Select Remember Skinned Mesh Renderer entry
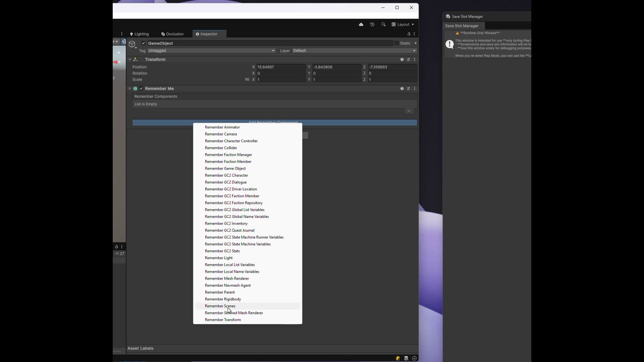 pyautogui.click(x=248, y=313)
